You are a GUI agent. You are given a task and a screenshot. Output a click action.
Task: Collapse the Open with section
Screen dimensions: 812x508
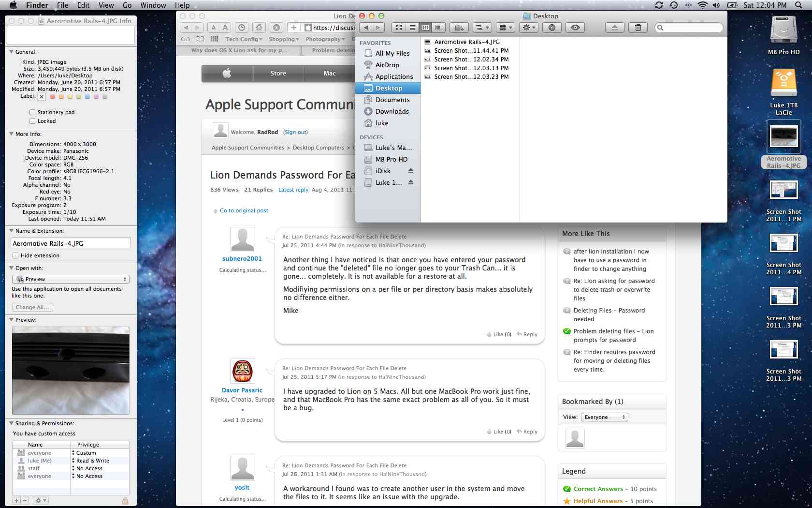(x=11, y=268)
